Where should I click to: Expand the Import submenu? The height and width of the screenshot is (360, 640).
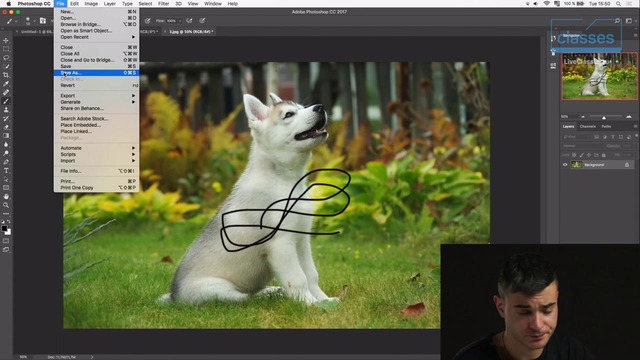(x=96, y=161)
